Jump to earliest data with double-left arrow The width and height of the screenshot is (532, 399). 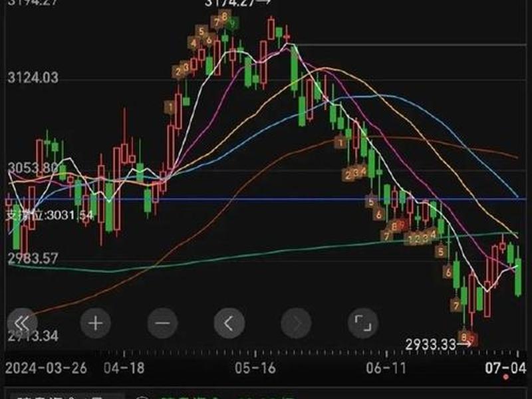pyautogui.click(x=23, y=323)
